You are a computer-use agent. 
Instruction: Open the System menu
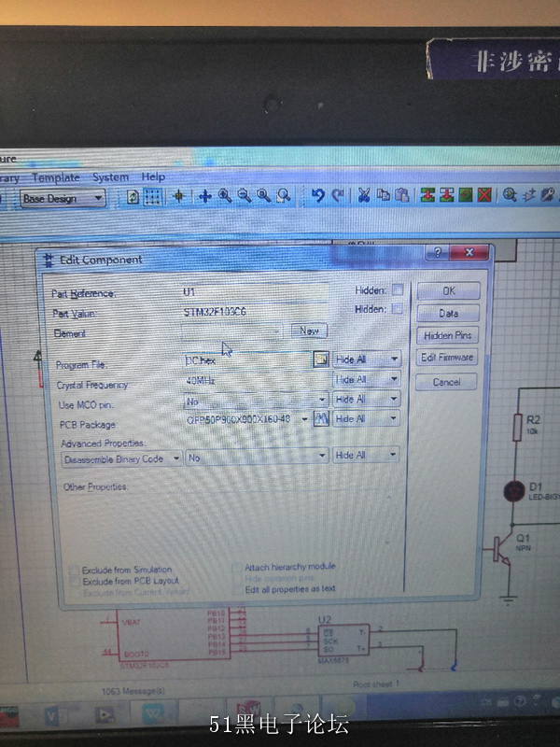point(110,177)
